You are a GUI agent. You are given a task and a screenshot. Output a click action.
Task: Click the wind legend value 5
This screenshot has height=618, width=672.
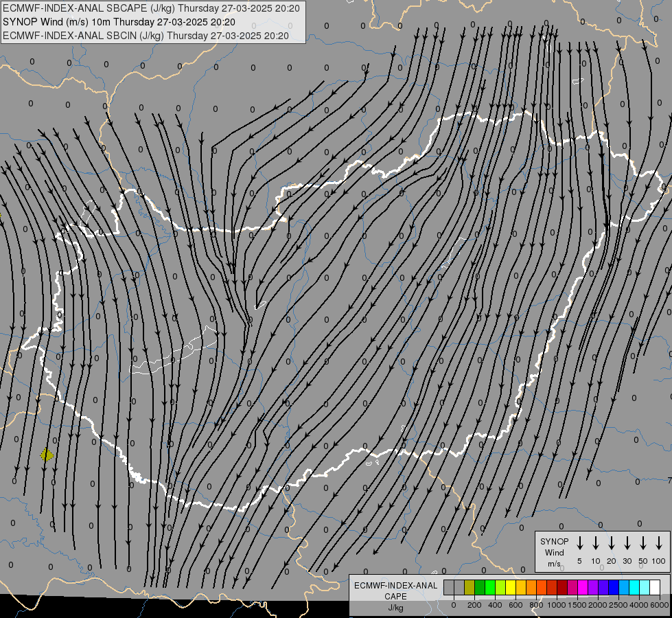579,561
